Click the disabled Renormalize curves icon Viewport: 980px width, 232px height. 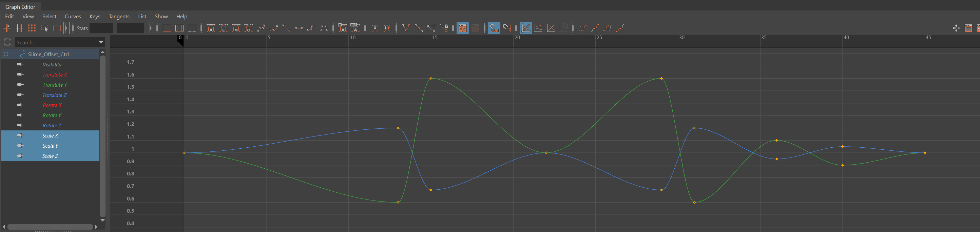click(x=564, y=28)
